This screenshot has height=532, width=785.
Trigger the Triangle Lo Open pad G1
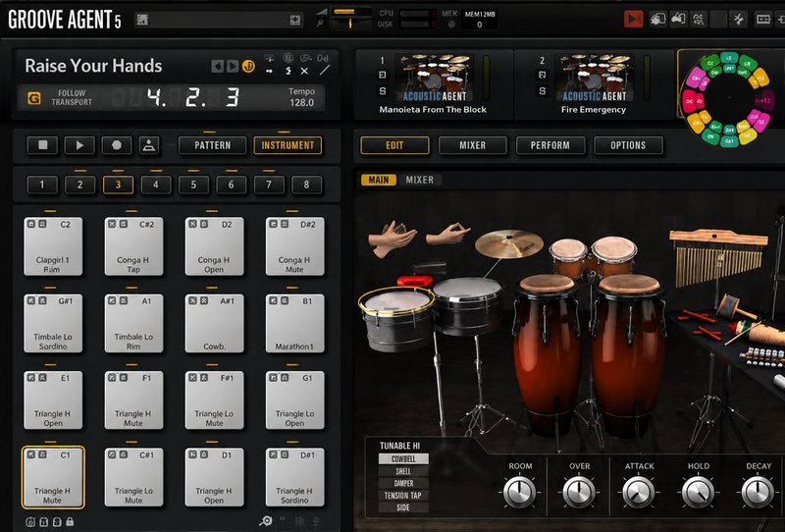(295, 399)
